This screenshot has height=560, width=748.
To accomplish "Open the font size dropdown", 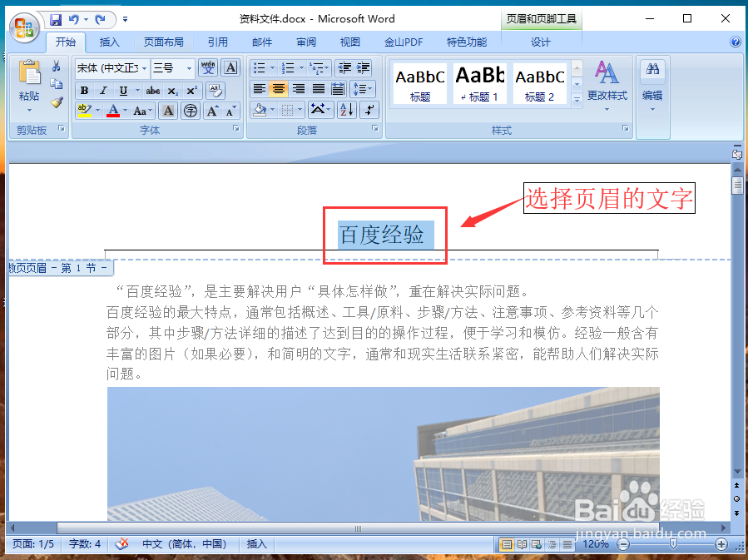I will [189, 68].
